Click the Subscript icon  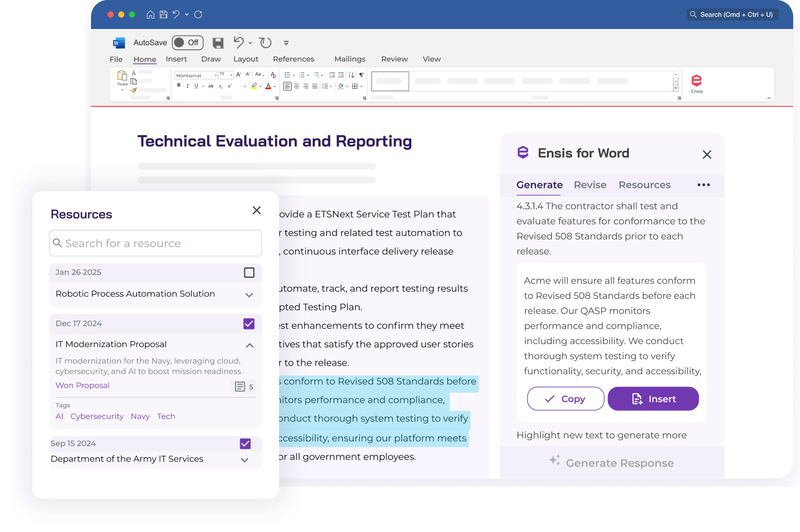click(x=221, y=86)
